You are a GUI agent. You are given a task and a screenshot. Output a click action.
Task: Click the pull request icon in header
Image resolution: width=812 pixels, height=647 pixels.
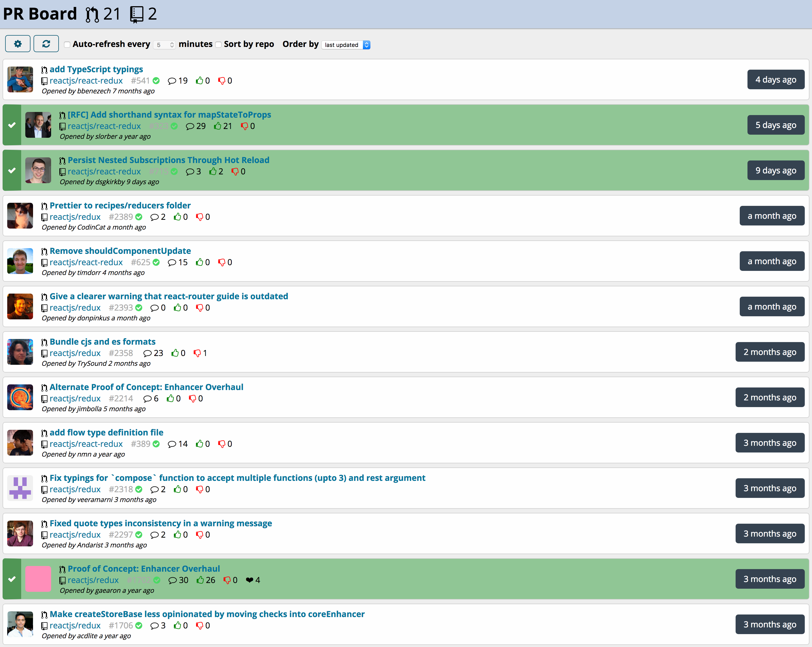tap(92, 15)
